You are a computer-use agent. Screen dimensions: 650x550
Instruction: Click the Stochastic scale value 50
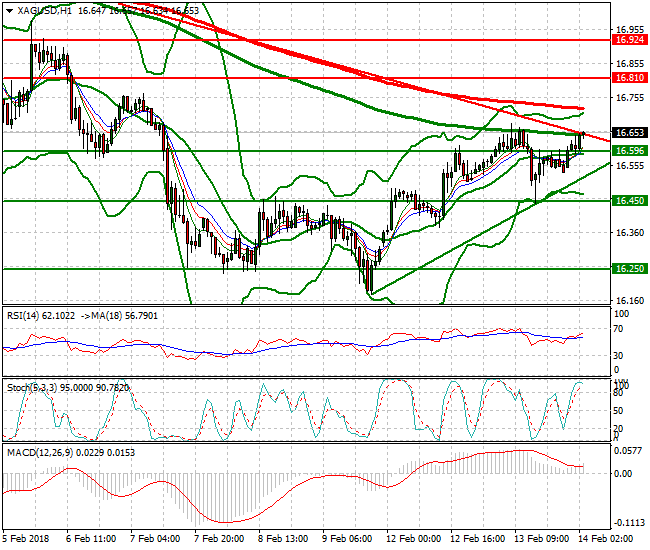point(618,411)
